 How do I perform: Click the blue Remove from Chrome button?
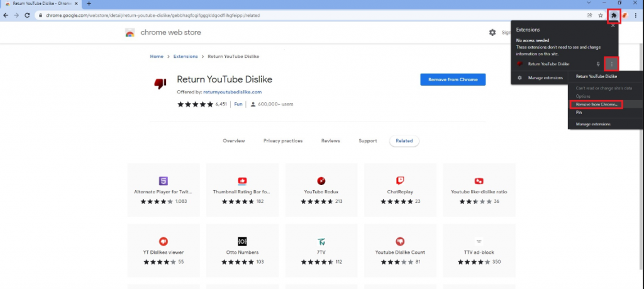pyautogui.click(x=453, y=80)
